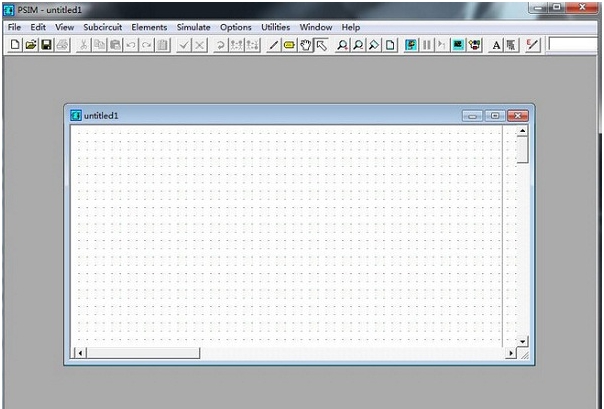Click the vertical scrollbar up arrow
Image resolution: width=604 pixels, height=409 pixels.
522,131
